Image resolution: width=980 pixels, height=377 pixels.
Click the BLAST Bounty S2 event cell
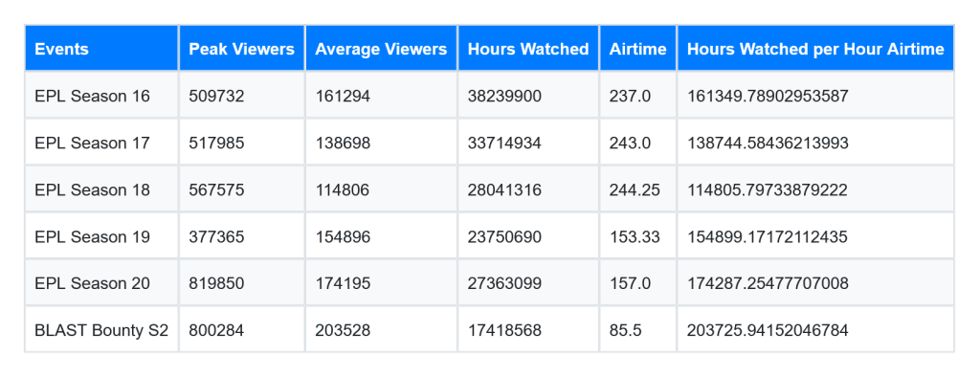(101, 329)
